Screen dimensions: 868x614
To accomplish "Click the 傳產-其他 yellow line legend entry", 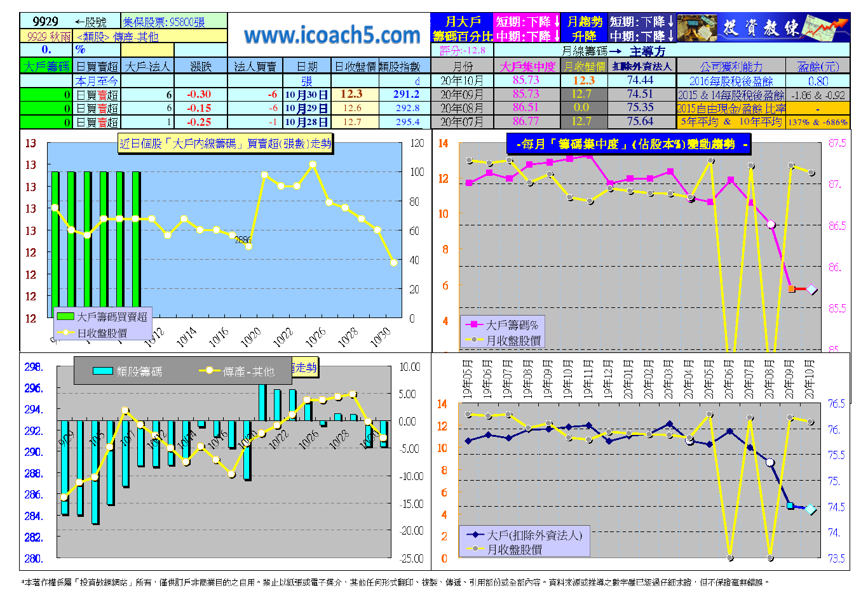I will click(236, 371).
